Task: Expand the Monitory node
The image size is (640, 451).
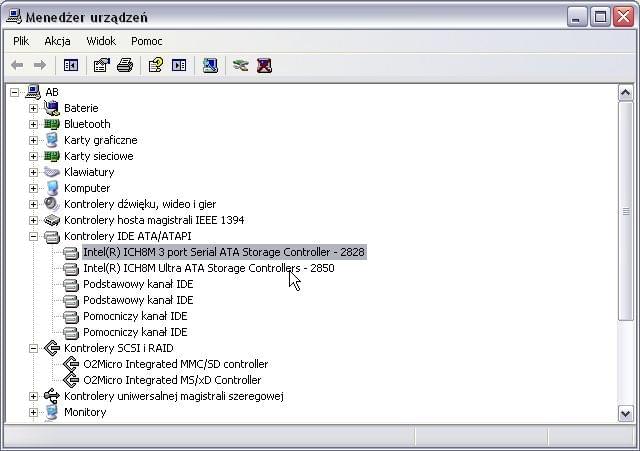Action: tap(33, 412)
